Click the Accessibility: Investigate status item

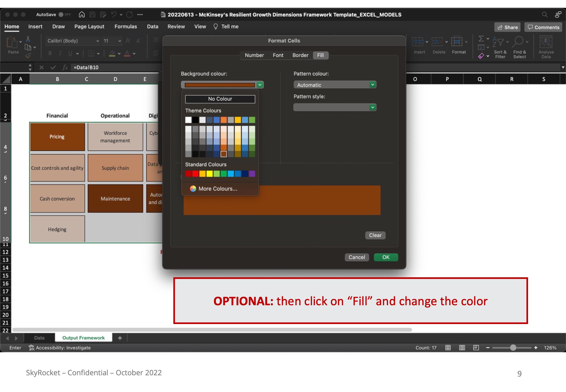pos(60,348)
